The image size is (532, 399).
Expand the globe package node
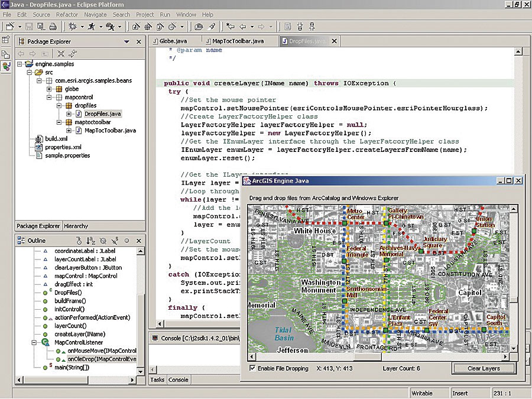(x=50, y=89)
